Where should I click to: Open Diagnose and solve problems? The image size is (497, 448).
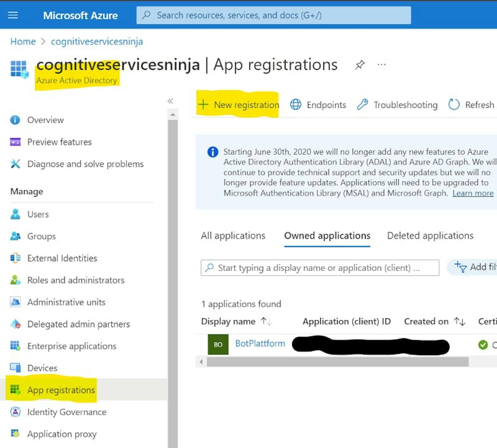pyautogui.click(x=85, y=164)
